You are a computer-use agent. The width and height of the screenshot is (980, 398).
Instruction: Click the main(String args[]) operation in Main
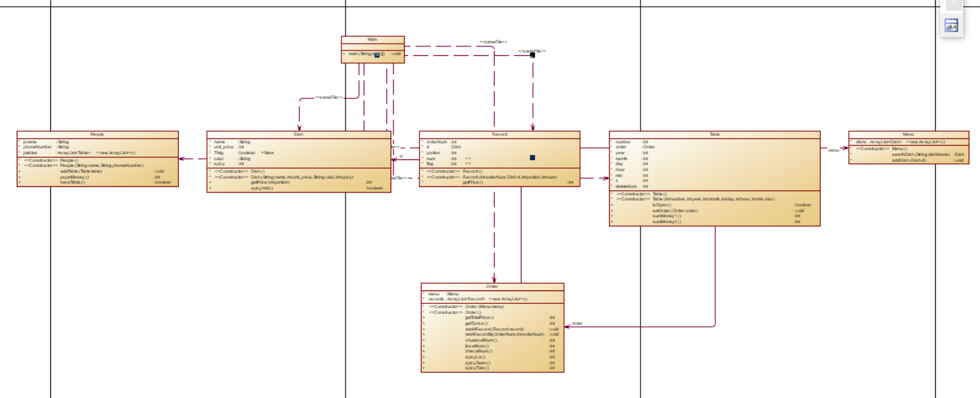[x=367, y=54]
